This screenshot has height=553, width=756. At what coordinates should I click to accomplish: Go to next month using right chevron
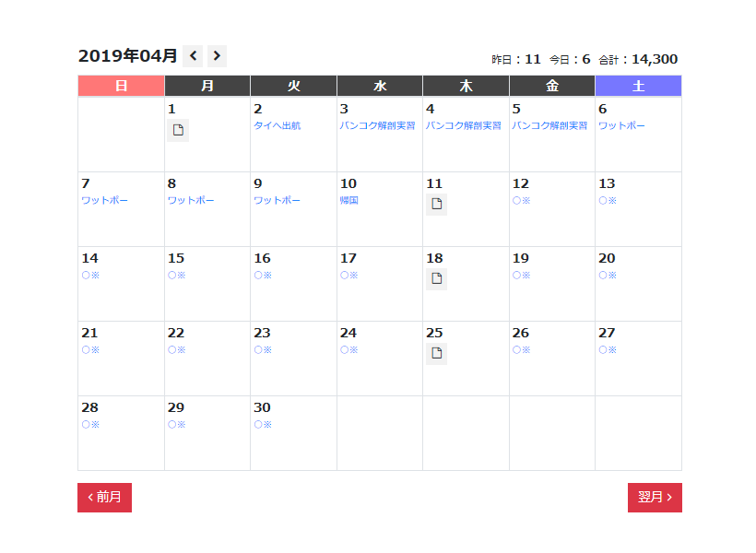217,56
